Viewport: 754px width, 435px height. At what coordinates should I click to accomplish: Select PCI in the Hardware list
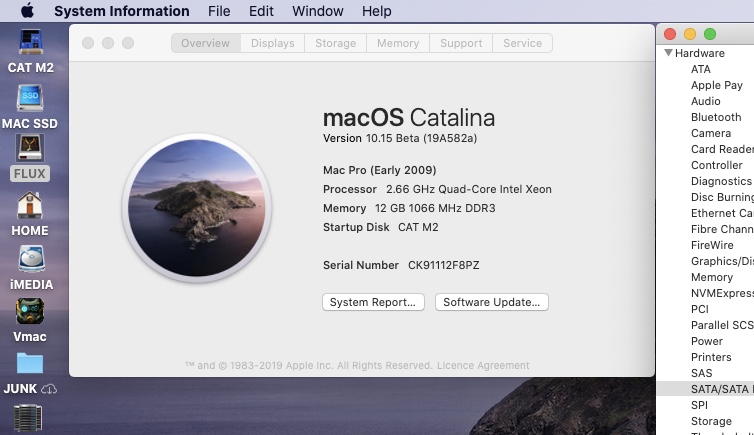700,309
